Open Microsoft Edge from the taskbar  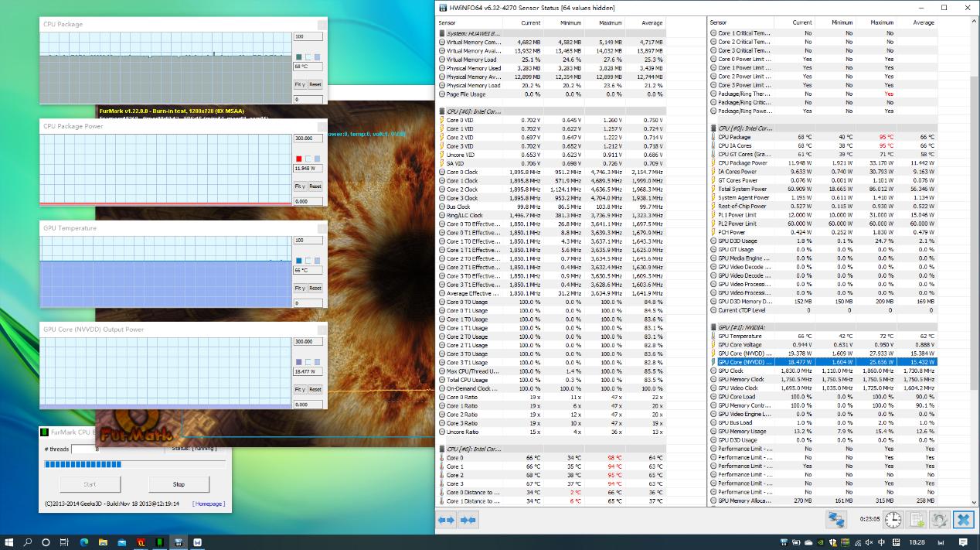point(83,542)
